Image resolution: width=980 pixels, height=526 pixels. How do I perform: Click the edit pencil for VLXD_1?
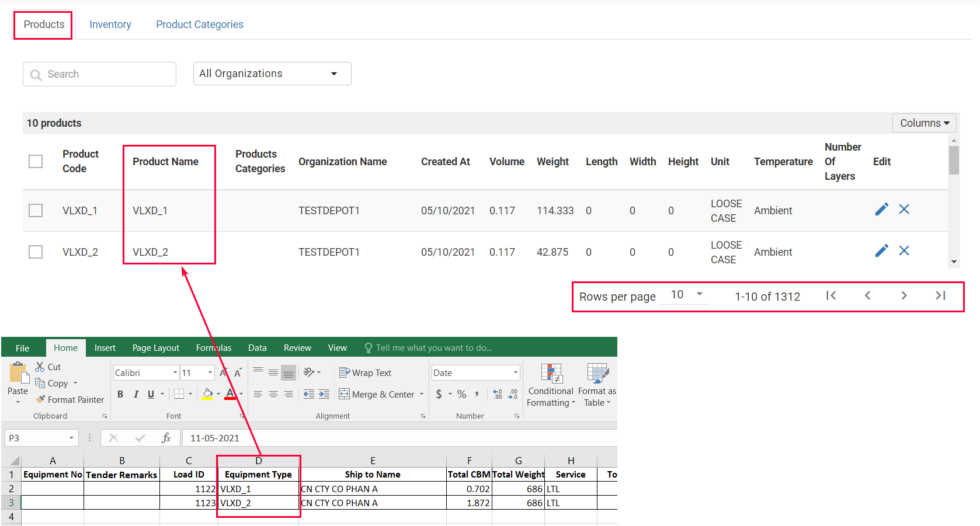[x=882, y=209]
